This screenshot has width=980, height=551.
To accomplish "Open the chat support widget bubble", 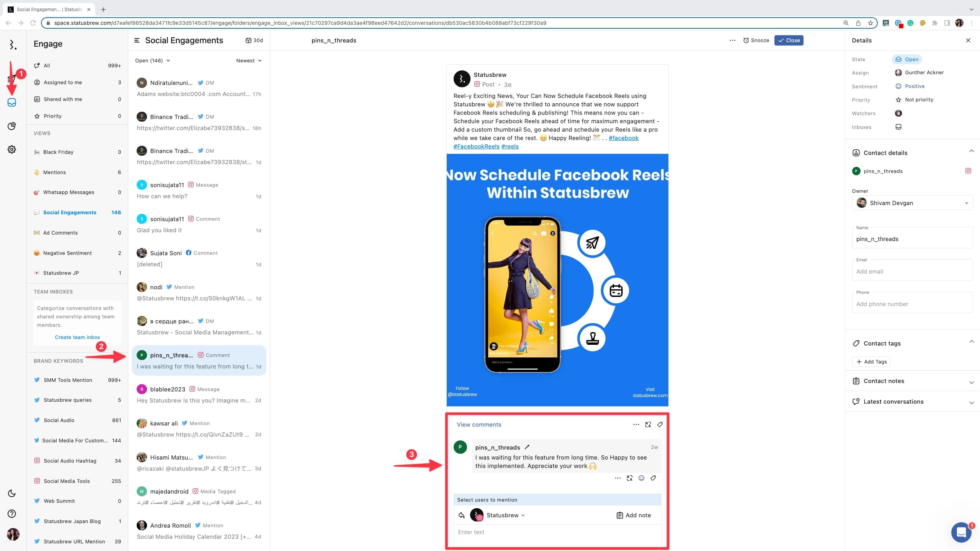I will [x=962, y=532].
